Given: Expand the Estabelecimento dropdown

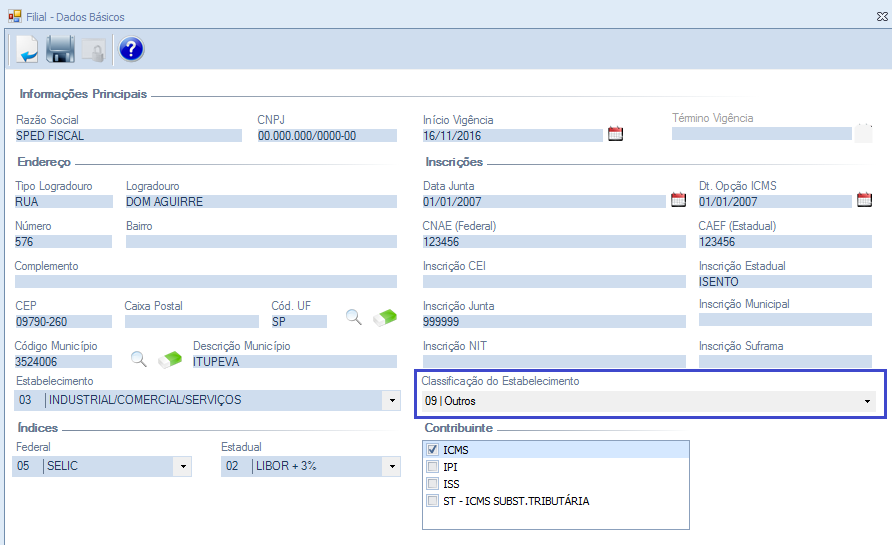Looking at the screenshot, I should pos(391,401).
